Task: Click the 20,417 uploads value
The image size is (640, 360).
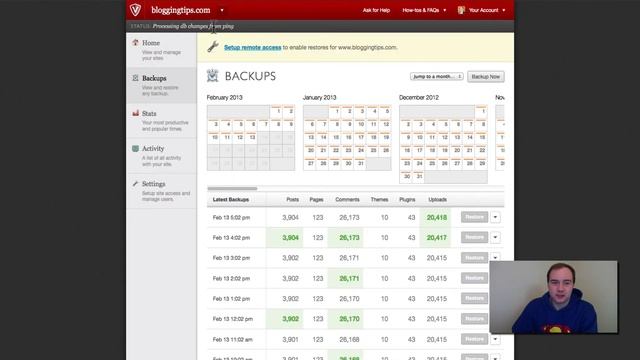Action: [437, 238]
